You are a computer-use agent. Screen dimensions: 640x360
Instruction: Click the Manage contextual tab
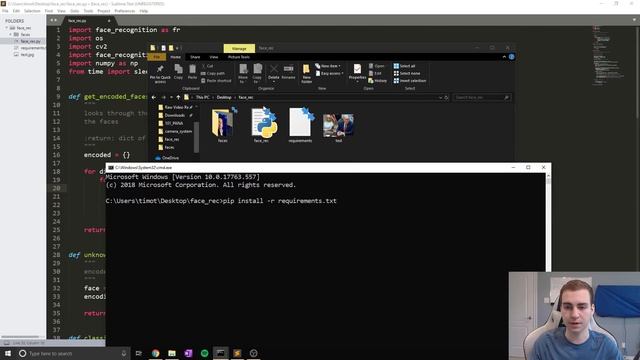click(239, 49)
